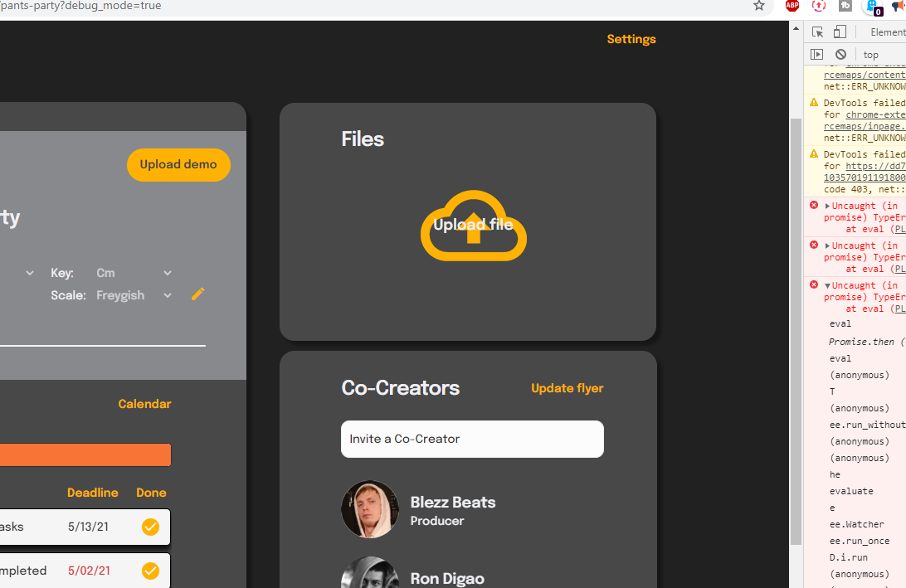This screenshot has height=588, width=906.
Task: Click the orange progress bar
Action: coord(85,454)
